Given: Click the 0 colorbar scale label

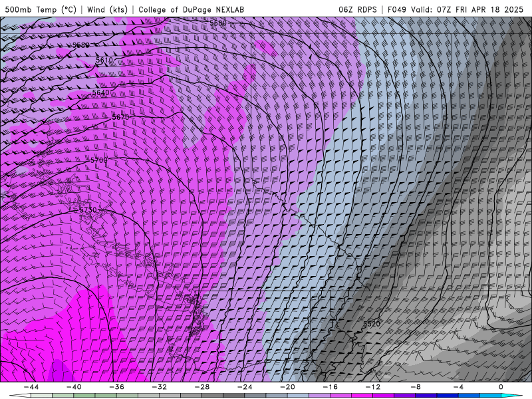Looking at the screenshot, I should point(501,387).
